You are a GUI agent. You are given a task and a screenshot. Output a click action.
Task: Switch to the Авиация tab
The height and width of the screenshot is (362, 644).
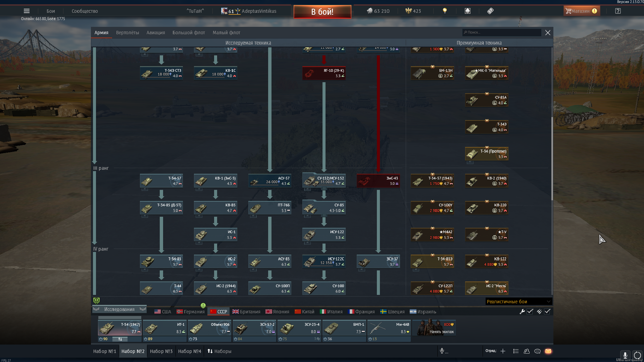pos(156,33)
